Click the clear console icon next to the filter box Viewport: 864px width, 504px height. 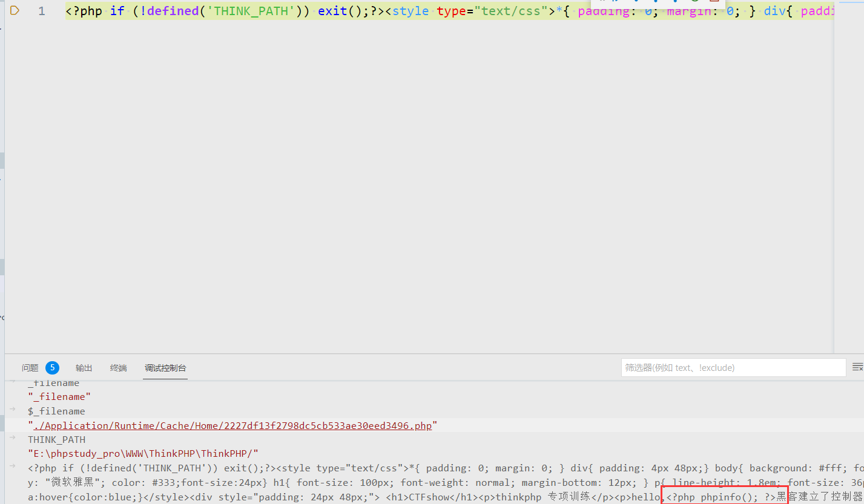click(x=857, y=367)
